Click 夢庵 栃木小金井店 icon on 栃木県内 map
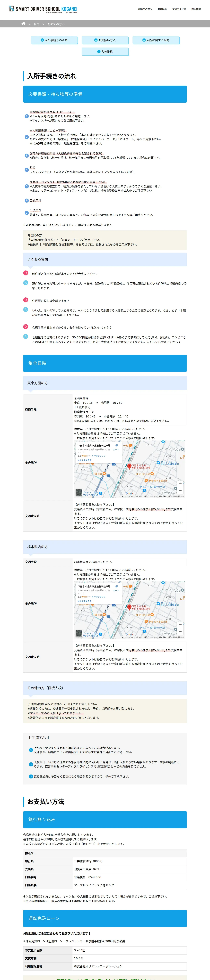210x980 pixels. click(x=146, y=622)
